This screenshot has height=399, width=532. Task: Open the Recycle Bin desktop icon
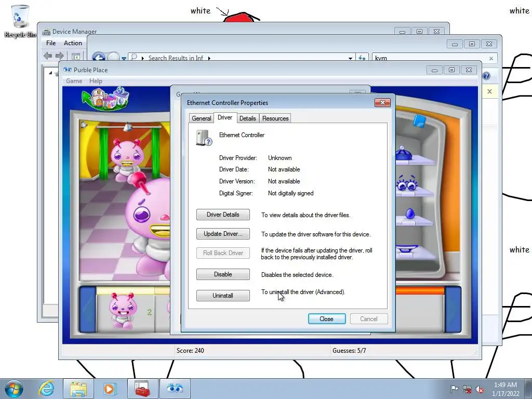point(20,21)
